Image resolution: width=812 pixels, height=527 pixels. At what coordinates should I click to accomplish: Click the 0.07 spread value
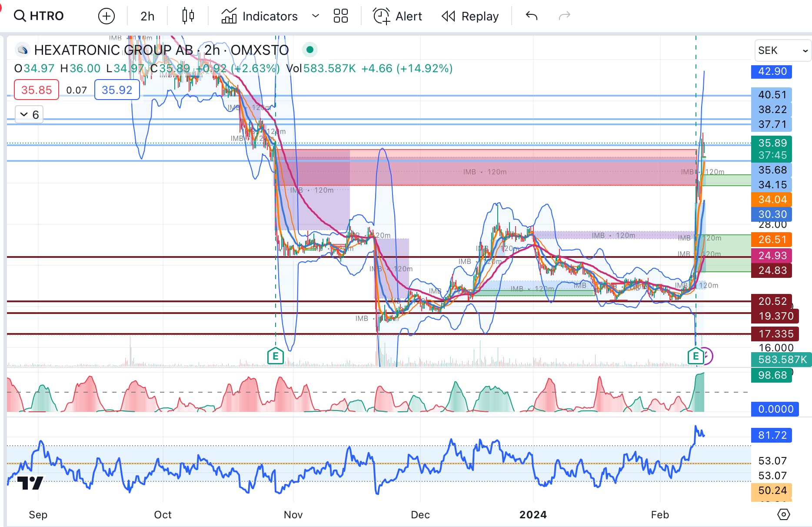(x=77, y=90)
